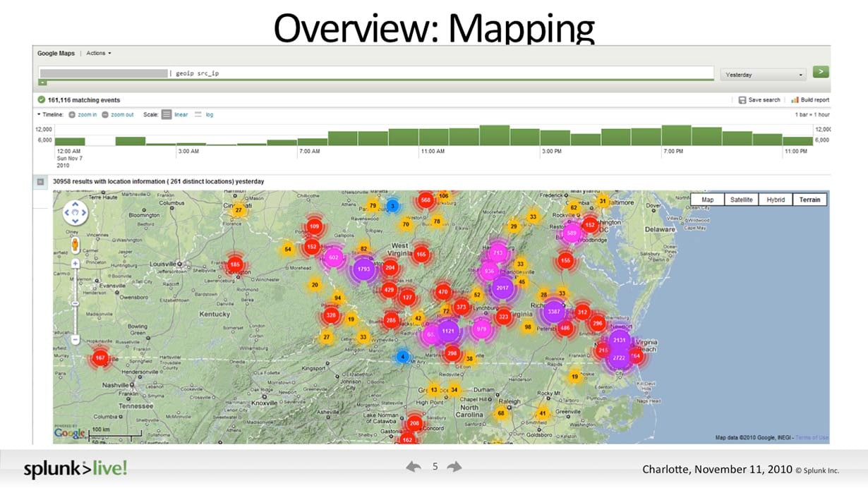Viewport: 868px width, 488px height.
Task: Click the red 167 cluster marker
Action: (x=100, y=358)
